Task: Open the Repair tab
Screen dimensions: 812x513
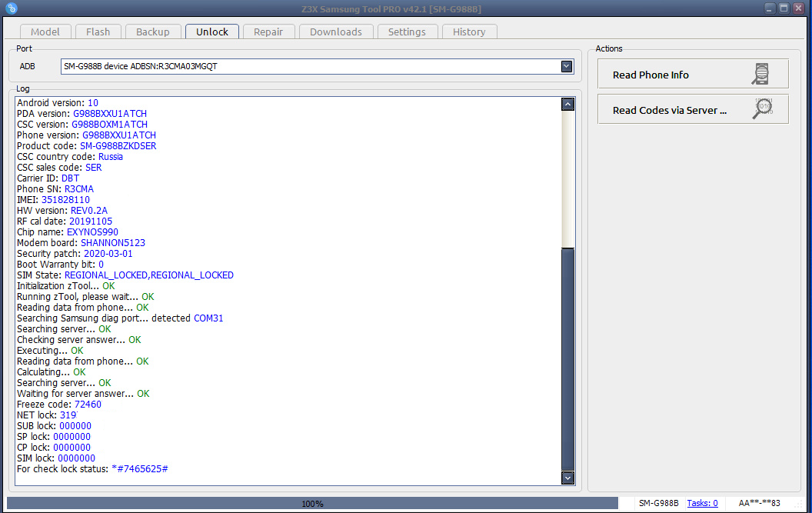Action: coord(268,32)
